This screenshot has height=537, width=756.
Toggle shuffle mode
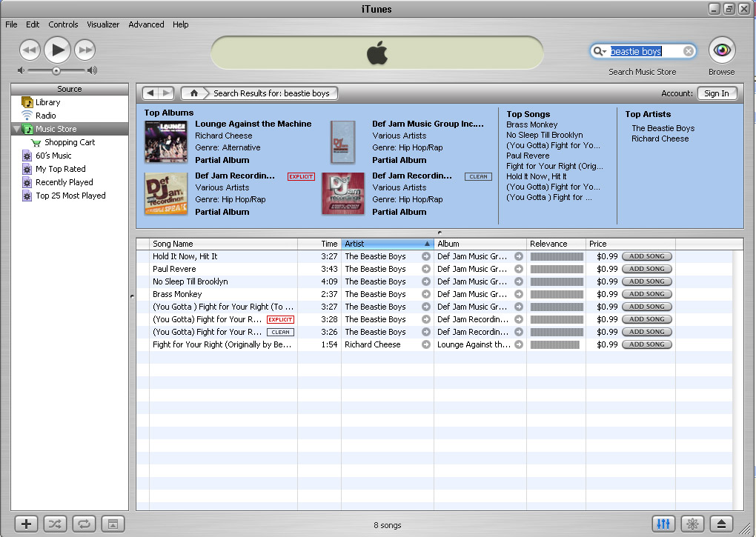(55, 524)
